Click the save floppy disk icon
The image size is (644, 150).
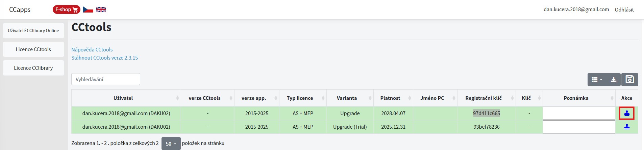630,79
